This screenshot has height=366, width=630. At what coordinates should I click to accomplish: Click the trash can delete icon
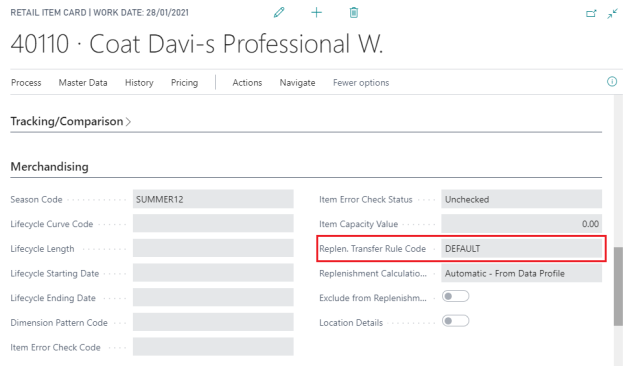click(354, 12)
